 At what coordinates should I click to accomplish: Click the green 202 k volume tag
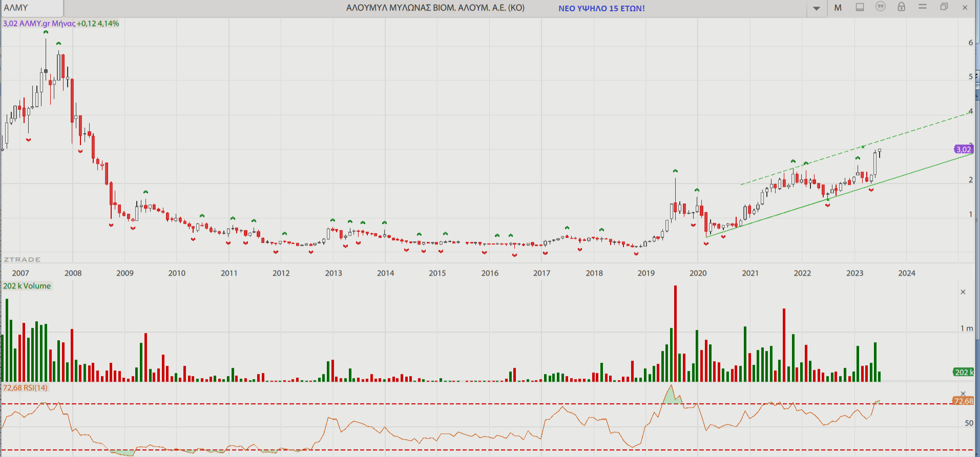(x=963, y=372)
